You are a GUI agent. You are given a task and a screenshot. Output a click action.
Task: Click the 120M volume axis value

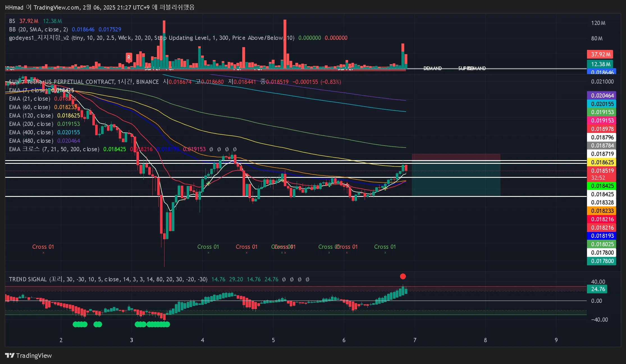[598, 23]
